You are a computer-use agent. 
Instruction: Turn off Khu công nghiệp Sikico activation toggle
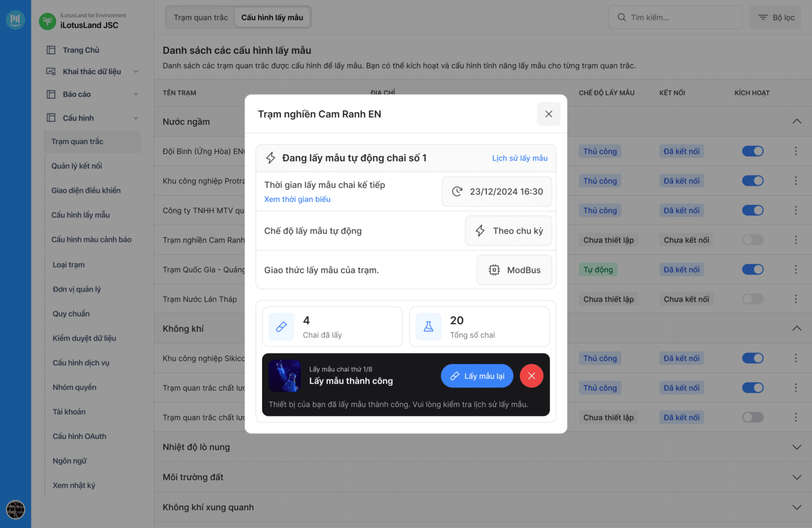[x=753, y=358]
